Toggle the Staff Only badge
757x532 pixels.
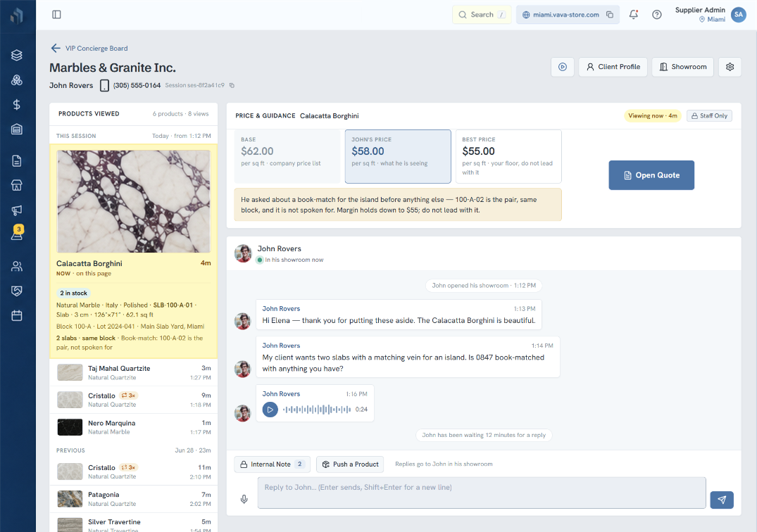(709, 115)
